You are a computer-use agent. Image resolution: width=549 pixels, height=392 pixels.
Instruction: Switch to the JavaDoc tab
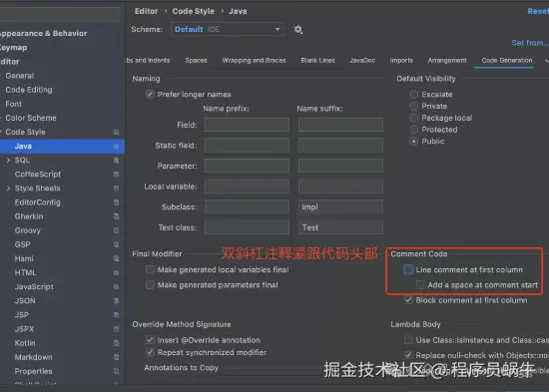click(362, 61)
